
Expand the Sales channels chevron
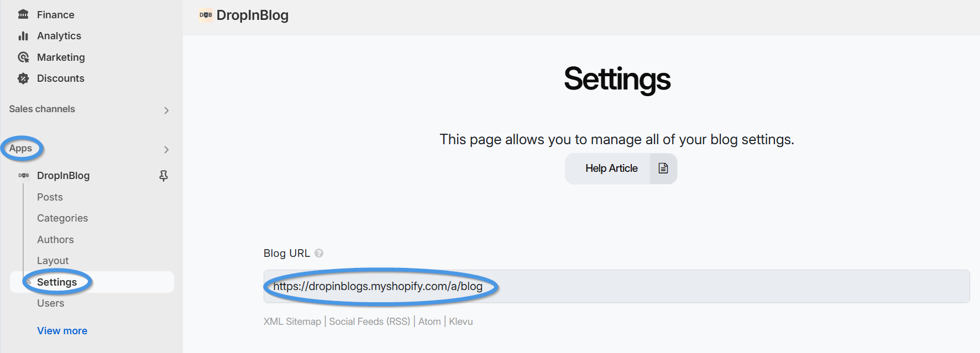[x=166, y=110]
